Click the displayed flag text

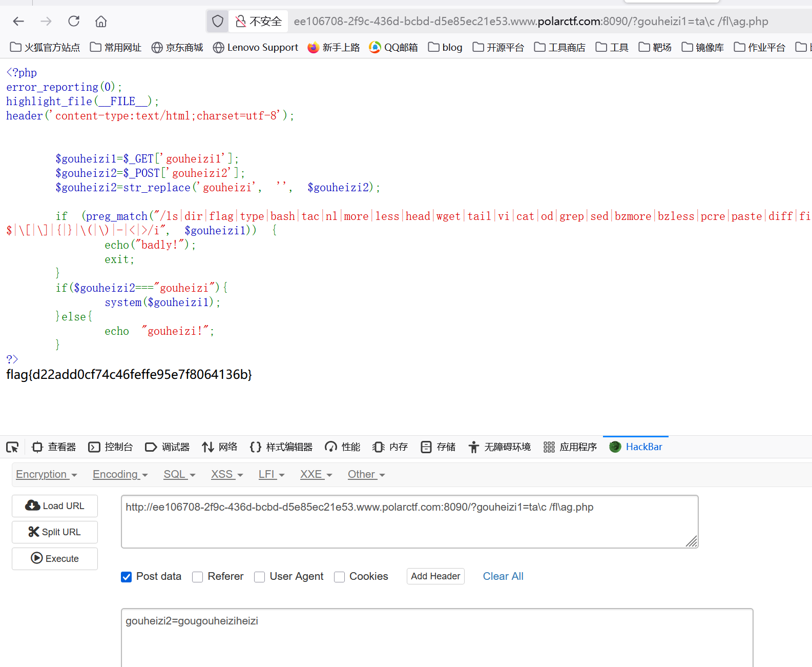129,374
